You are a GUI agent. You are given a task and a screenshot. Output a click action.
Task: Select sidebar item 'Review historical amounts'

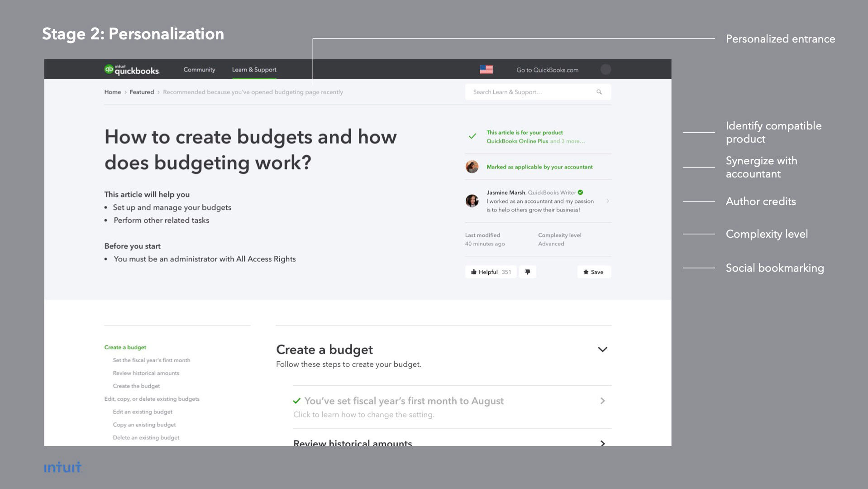click(146, 373)
